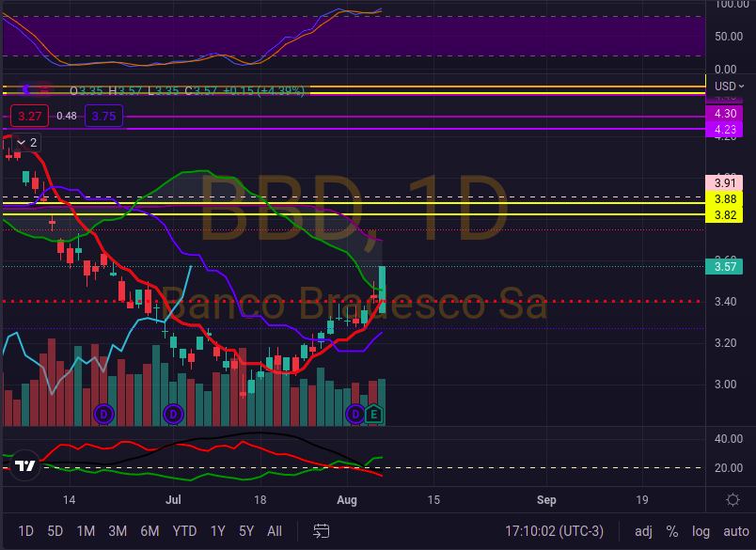Select the 1M time range
The image size is (756, 550).
(86, 531)
